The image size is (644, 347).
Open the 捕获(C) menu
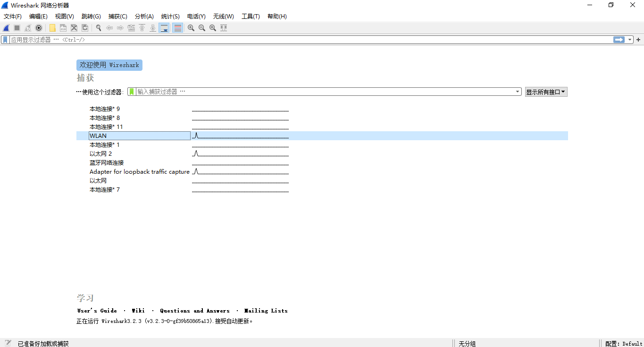pos(117,17)
